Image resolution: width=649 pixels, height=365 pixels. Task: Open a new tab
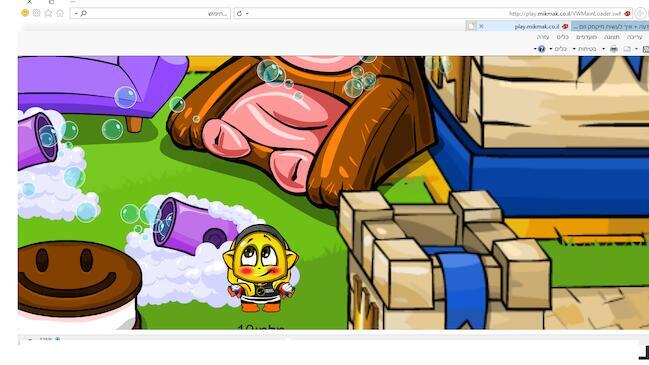point(471,26)
